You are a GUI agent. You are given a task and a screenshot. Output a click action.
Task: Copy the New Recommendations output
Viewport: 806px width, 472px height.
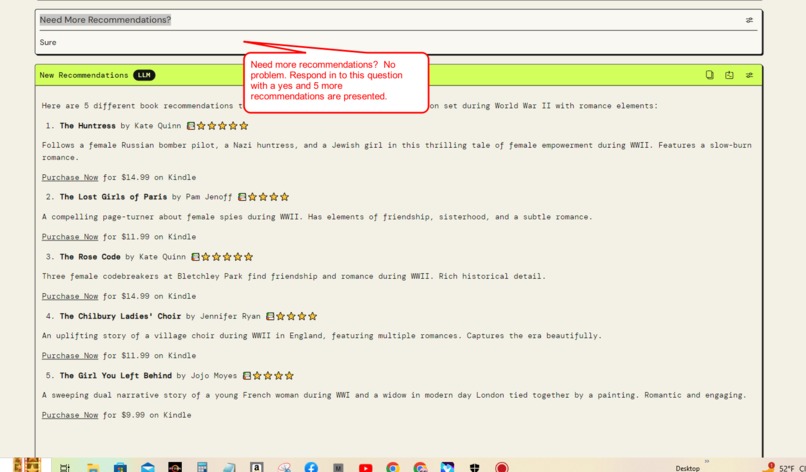point(709,75)
